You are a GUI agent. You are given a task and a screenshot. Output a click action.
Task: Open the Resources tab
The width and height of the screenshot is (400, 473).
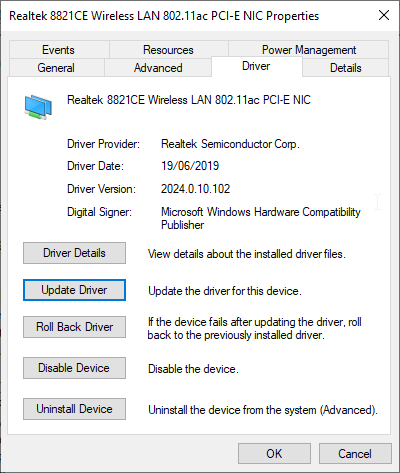tap(168, 50)
